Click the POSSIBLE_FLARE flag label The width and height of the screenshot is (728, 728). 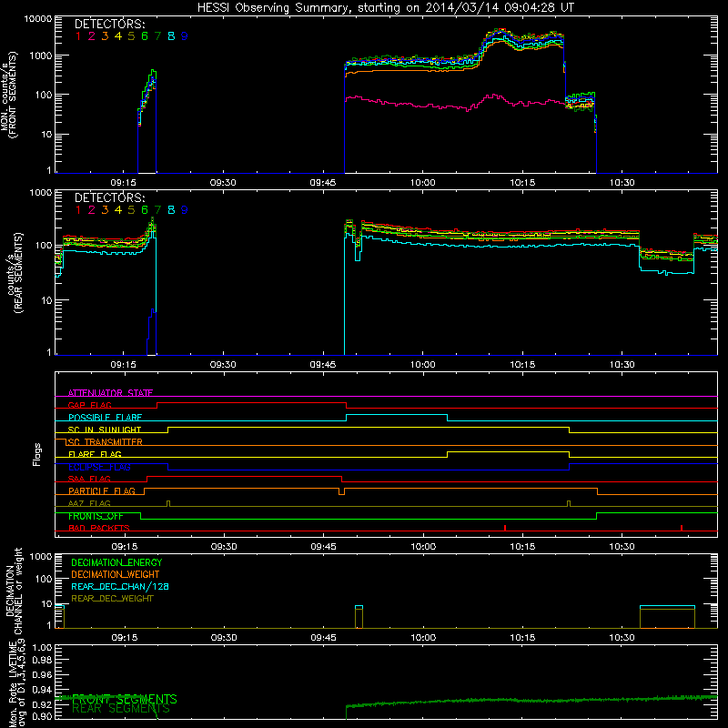point(105,418)
